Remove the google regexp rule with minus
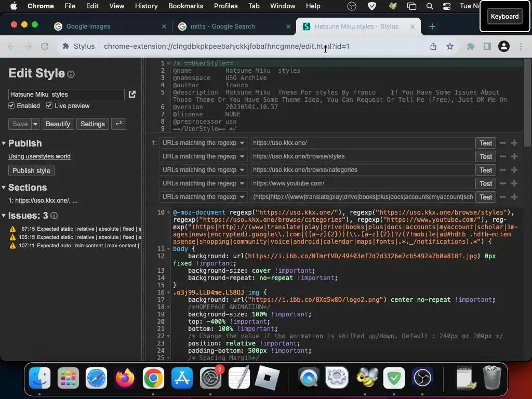This screenshot has width=532, height=399. [503, 197]
